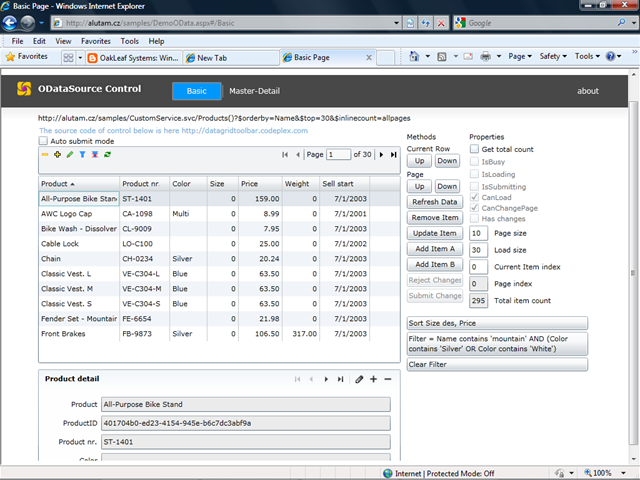This screenshot has height=480, width=640.
Task: Toggle the CanLoad checkbox
Action: click(474, 197)
